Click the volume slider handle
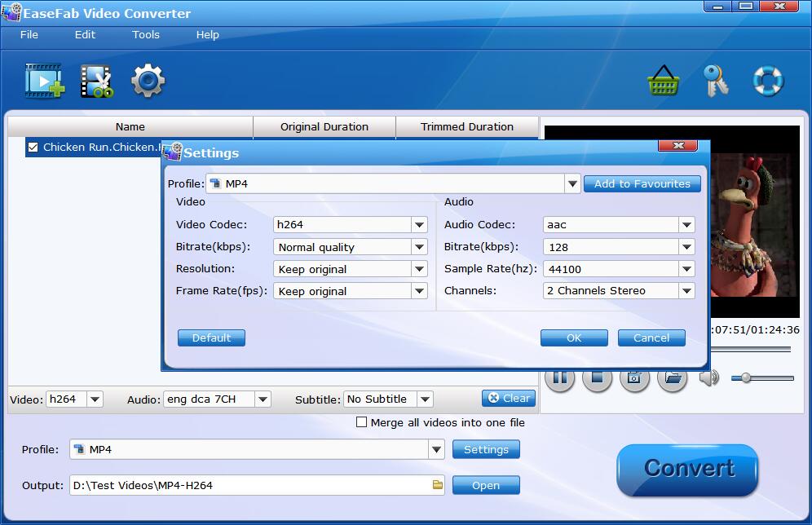This screenshot has width=812, height=525. [x=746, y=378]
